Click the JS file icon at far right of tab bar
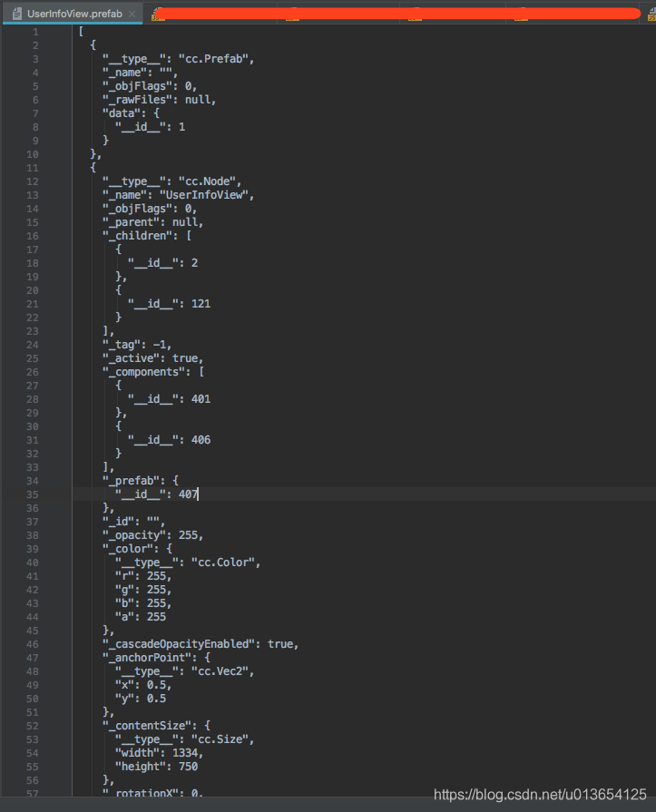Screen dimensions: 656x812 (651, 14)
